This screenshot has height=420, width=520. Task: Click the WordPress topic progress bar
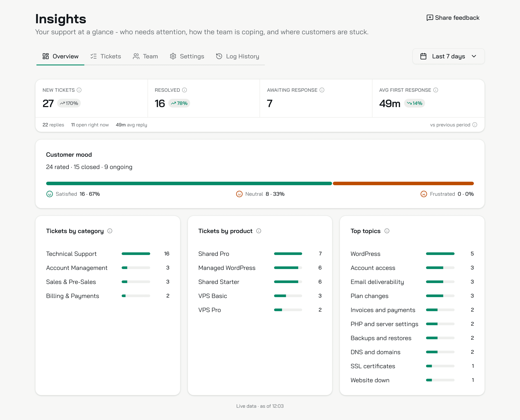[x=440, y=254]
